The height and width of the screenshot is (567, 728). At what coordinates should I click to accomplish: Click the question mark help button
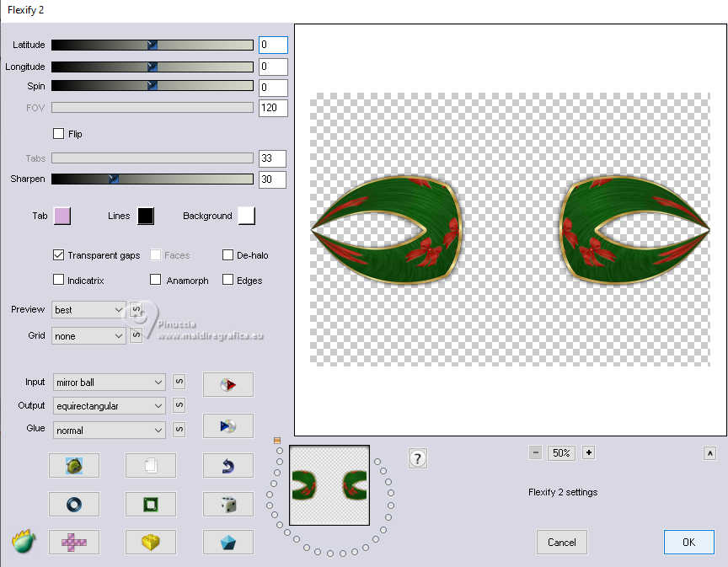[417, 459]
